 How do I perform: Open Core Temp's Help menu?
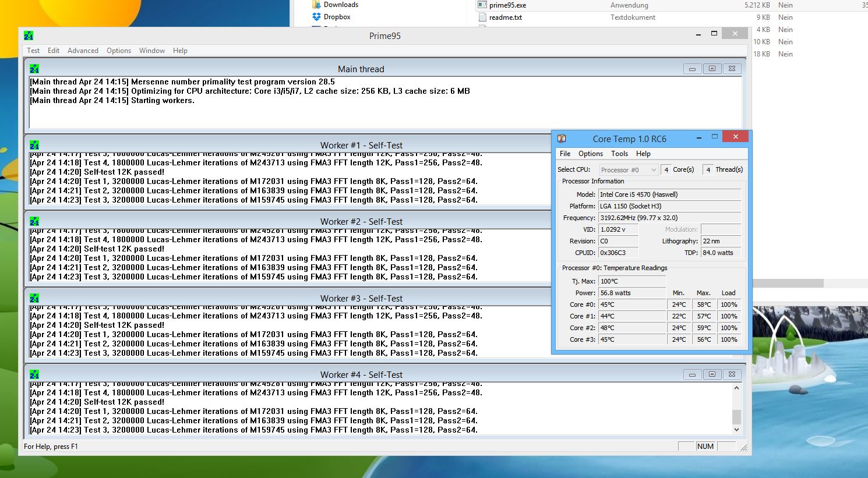(x=643, y=154)
